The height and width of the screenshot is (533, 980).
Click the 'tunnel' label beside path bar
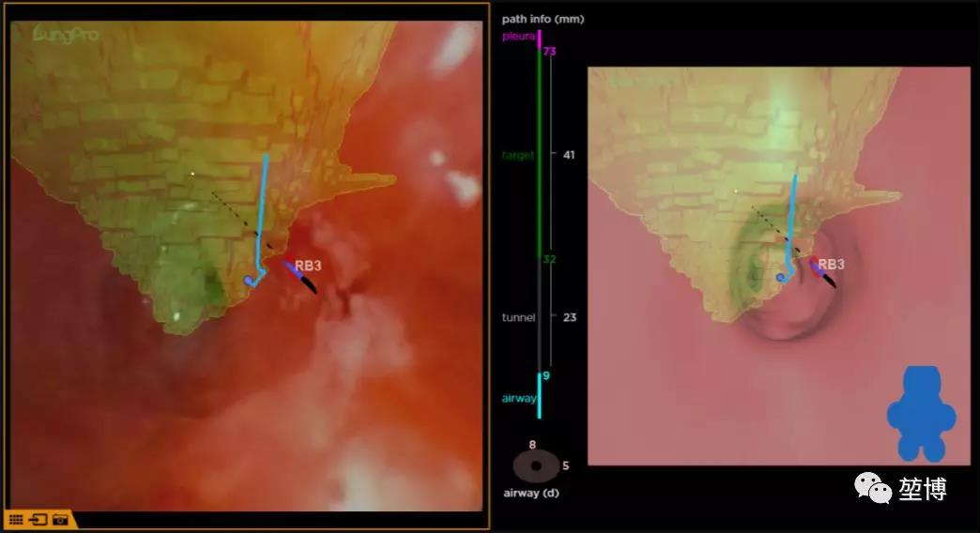tap(518, 318)
